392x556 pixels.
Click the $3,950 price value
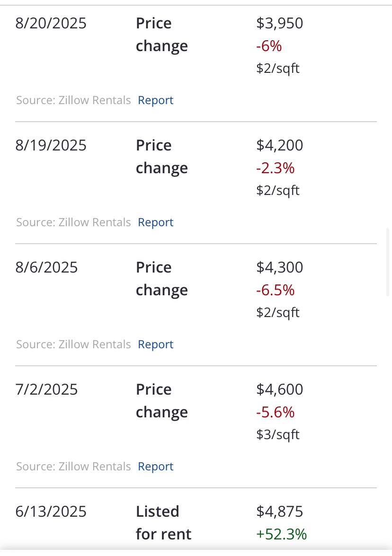(x=279, y=23)
